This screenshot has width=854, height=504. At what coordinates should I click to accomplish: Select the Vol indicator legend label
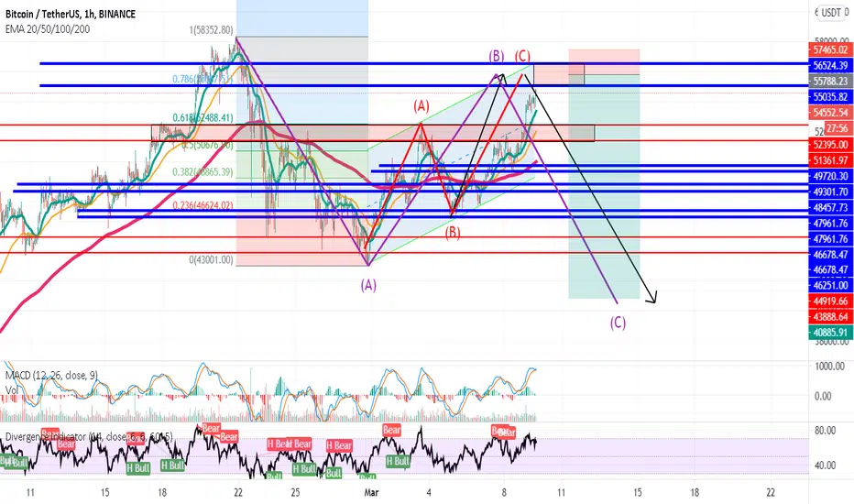click(x=11, y=390)
